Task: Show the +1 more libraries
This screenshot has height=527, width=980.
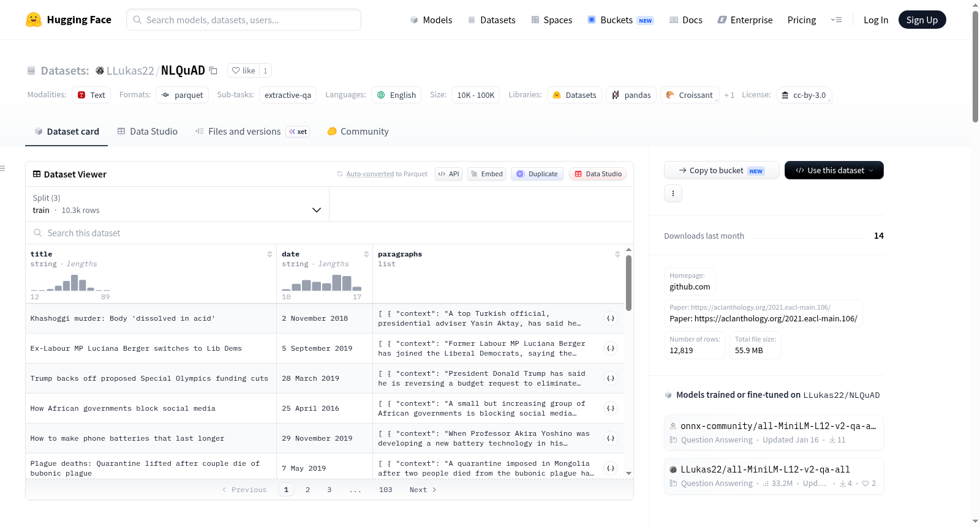Action: coord(729,95)
